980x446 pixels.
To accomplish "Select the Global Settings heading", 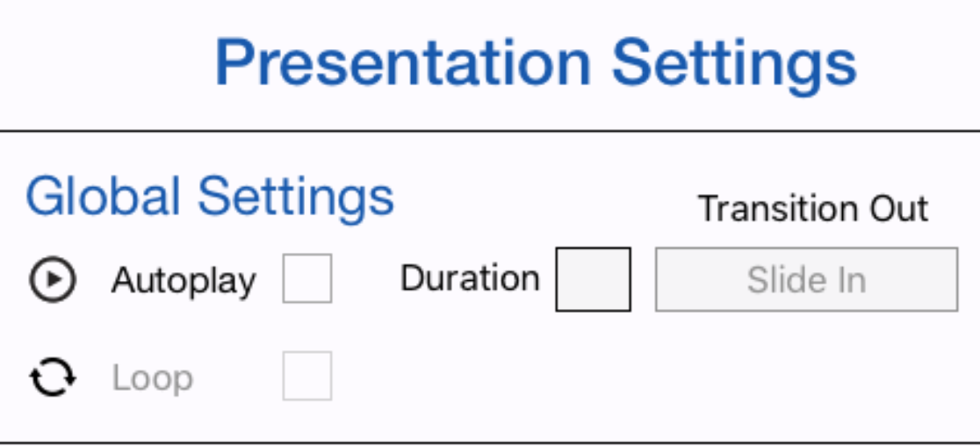I will pos(210,196).
